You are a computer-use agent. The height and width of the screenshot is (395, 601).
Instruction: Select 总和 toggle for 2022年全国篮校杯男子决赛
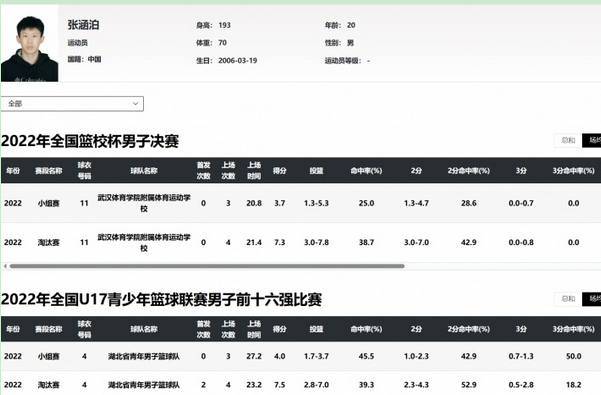568,141
